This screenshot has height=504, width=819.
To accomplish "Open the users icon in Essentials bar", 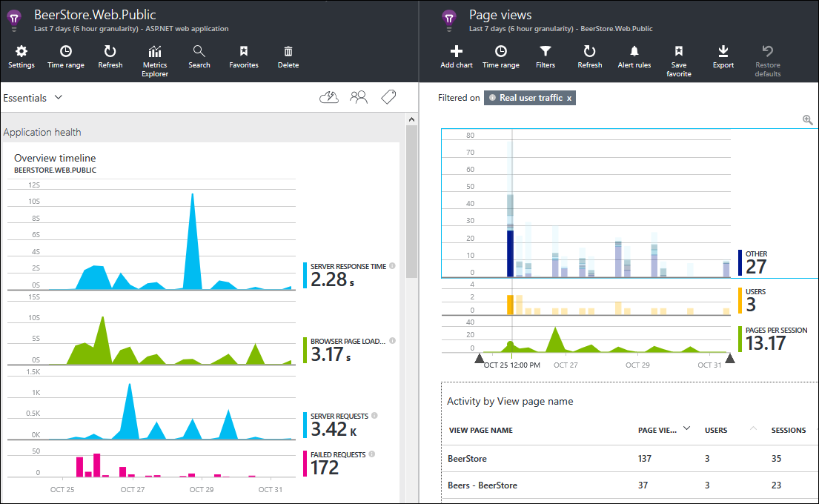I will point(359,97).
